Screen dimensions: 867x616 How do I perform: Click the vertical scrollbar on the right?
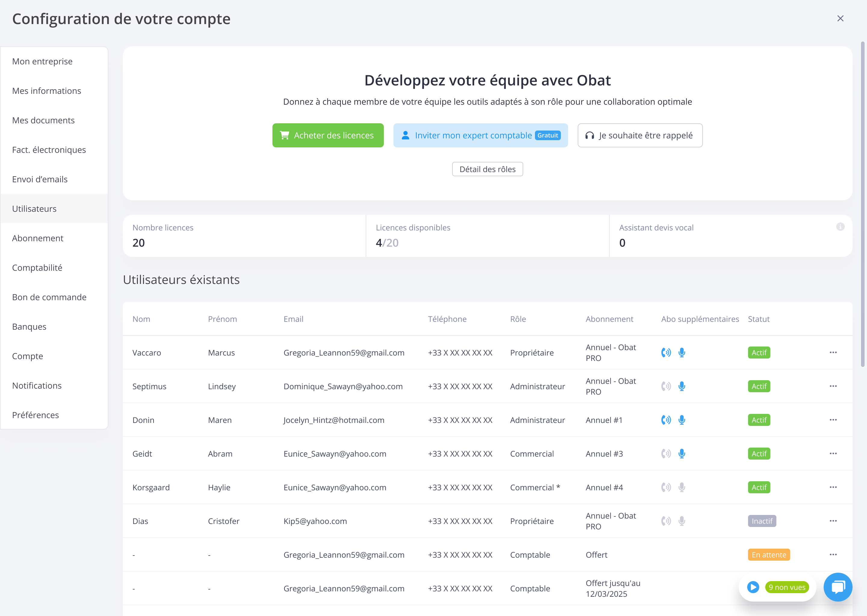[x=862, y=205]
